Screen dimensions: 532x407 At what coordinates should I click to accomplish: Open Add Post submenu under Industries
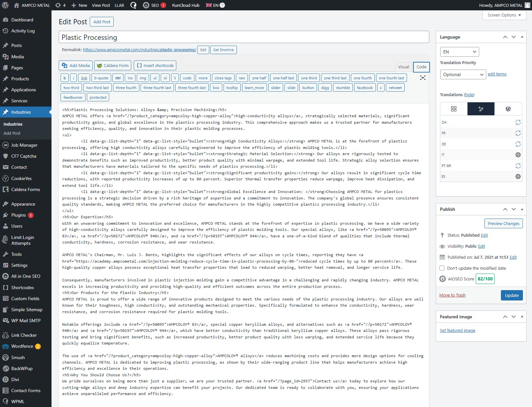tap(12, 133)
